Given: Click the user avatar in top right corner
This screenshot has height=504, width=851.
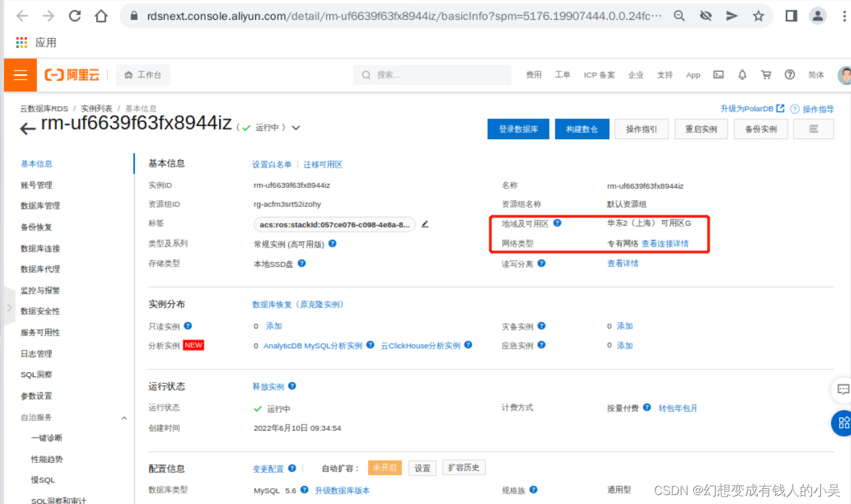Looking at the screenshot, I should click(844, 75).
